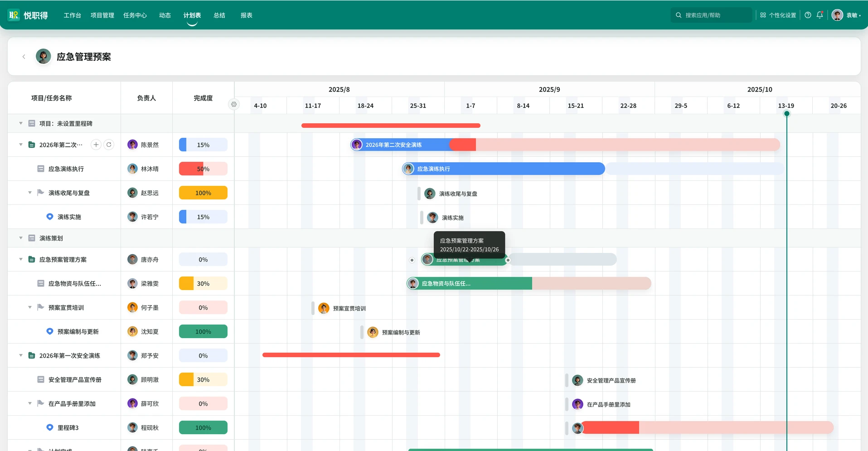
Task: Click the back arrow beside 应急管理预案
Action: (24, 57)
